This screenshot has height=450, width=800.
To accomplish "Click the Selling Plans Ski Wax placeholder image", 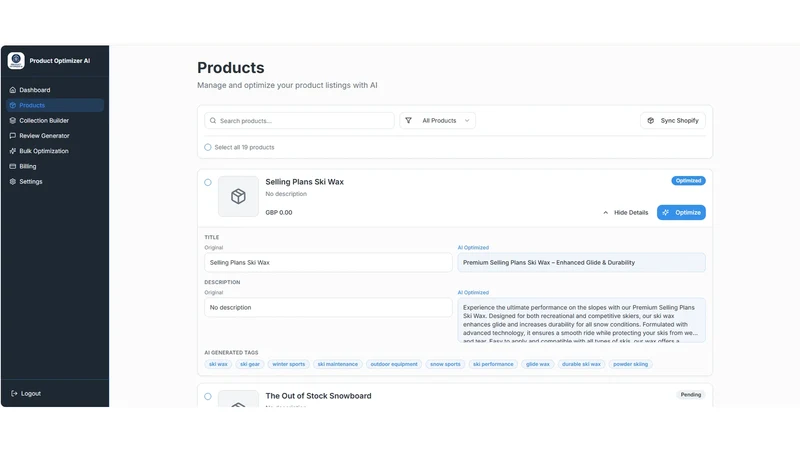I will (x=238, y=196).
